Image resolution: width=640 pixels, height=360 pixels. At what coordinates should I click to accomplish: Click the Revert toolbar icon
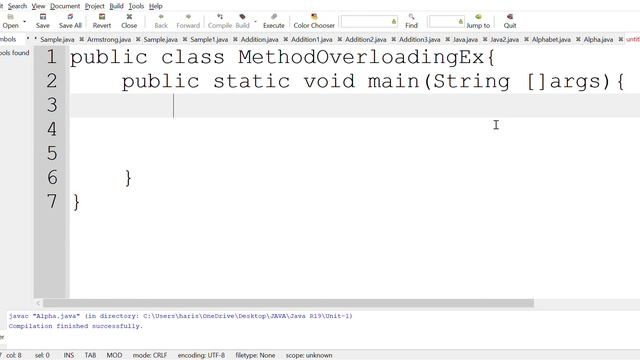(102, 21)
